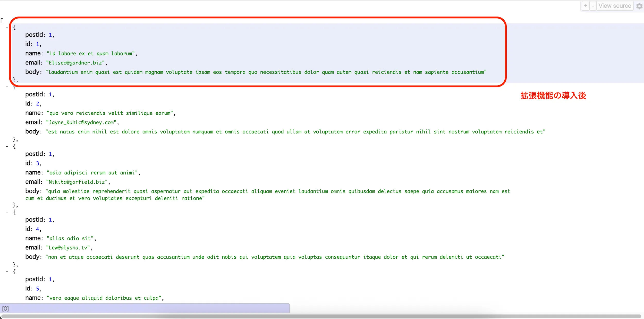Click the expand all plus button
The image size is (644, 319).
tap(586, 6)
